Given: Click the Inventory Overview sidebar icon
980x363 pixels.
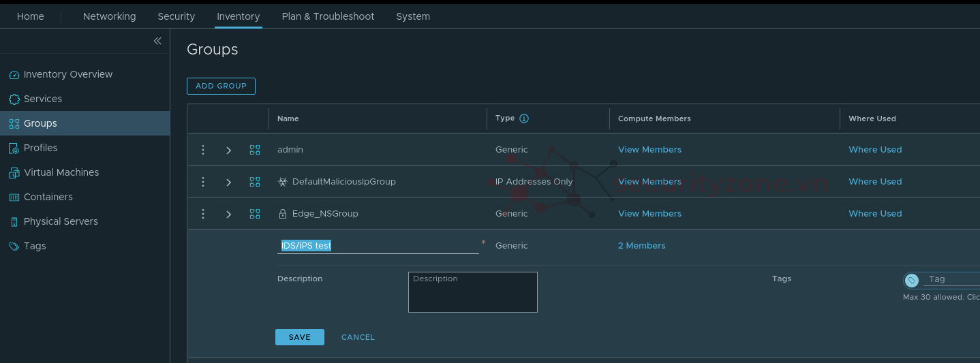Looking at the screenshot, I should (x=14, y=75).
